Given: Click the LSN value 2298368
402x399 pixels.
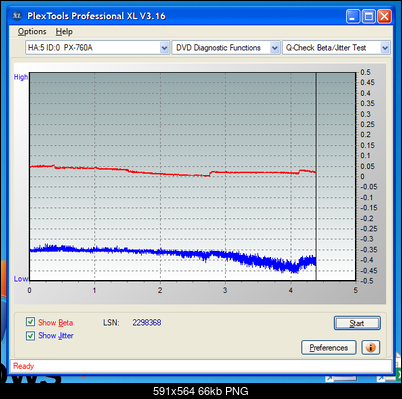Looking at the screenshot, I should pyautogui.click(x=147, y=323).
